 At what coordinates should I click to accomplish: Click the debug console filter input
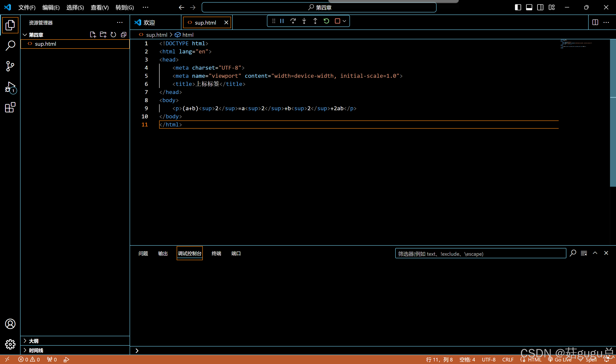480,254
